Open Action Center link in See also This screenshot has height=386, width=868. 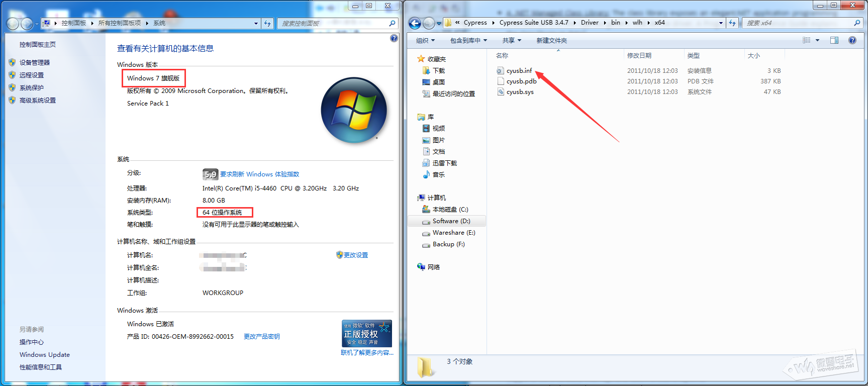[32, 342]
